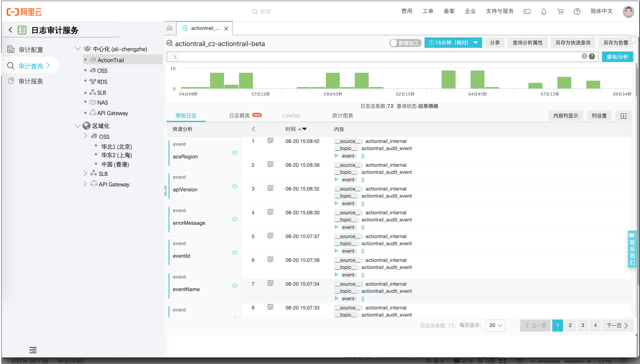Switch to the 统计图表 tab
The height and width of the screenshot is (364, 640).
click(x=343, y=116)
